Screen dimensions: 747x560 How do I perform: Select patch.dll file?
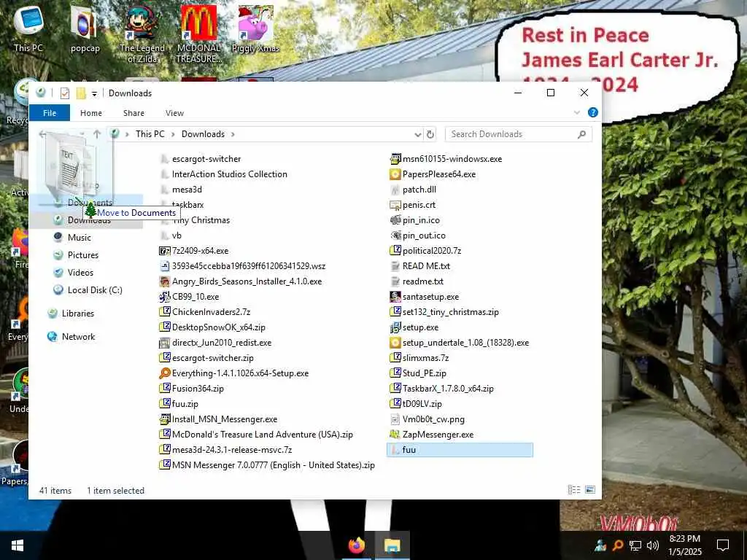pos(413,190)
